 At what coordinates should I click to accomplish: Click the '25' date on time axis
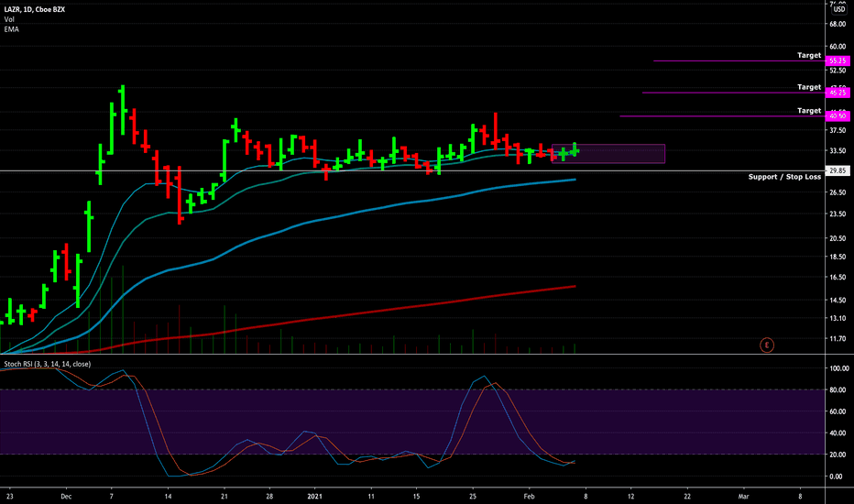click(473, 497)
